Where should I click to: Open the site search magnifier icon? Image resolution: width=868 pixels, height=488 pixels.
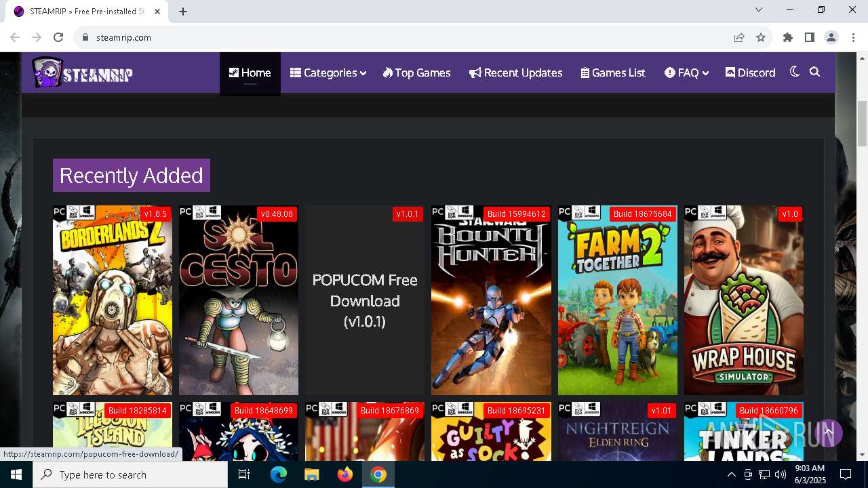[x=815, y=72]
